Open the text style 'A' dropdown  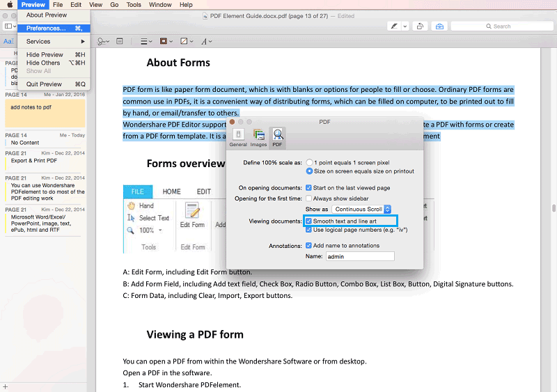point(206,42)
